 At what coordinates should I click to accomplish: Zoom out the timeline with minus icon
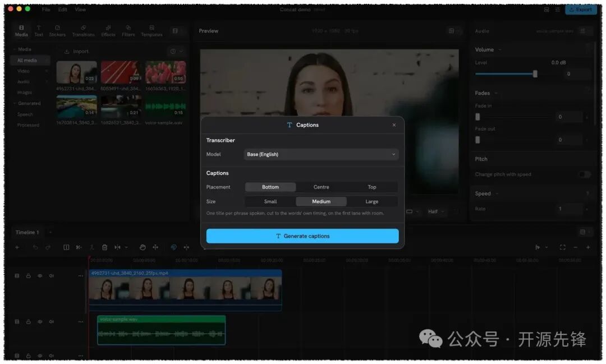575,247
